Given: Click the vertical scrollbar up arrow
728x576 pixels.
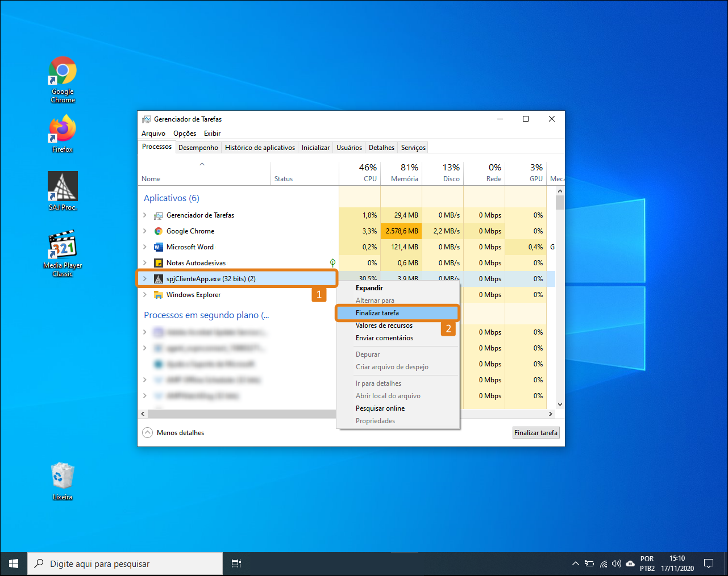Looking at the screenshot, I should (560, 191).
